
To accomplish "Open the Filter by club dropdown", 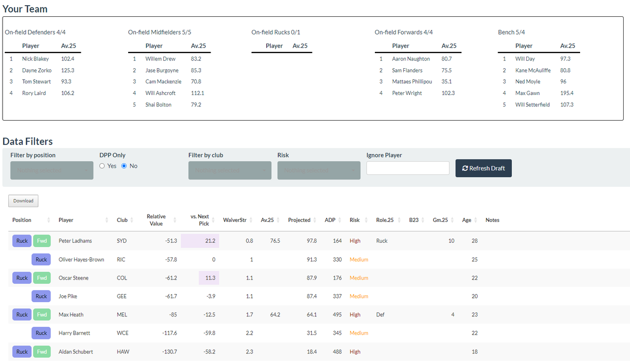I will [x=230, y=170].
